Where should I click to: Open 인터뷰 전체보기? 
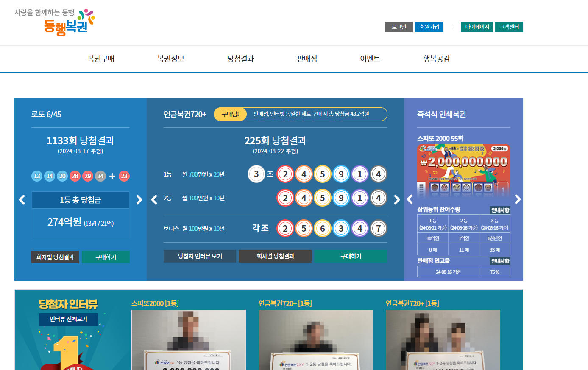tap(68, 319)
